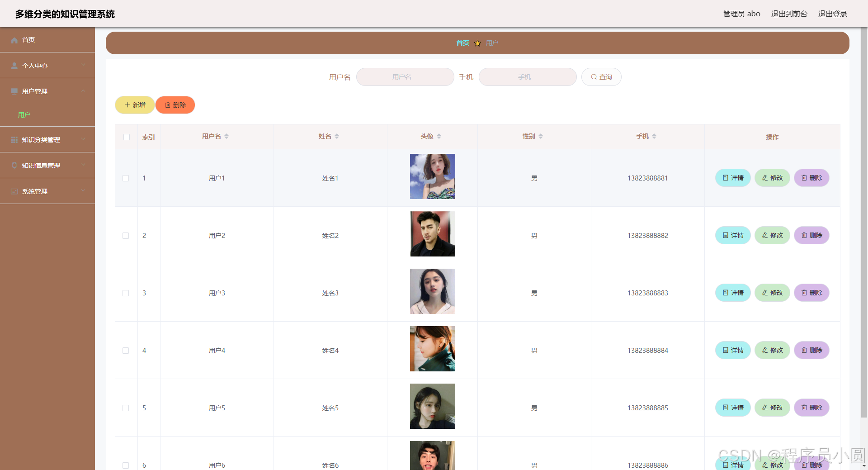The image size is (868, 470).
Task: Expand the 个人中心 menu chevron
Action: (83, 65)
